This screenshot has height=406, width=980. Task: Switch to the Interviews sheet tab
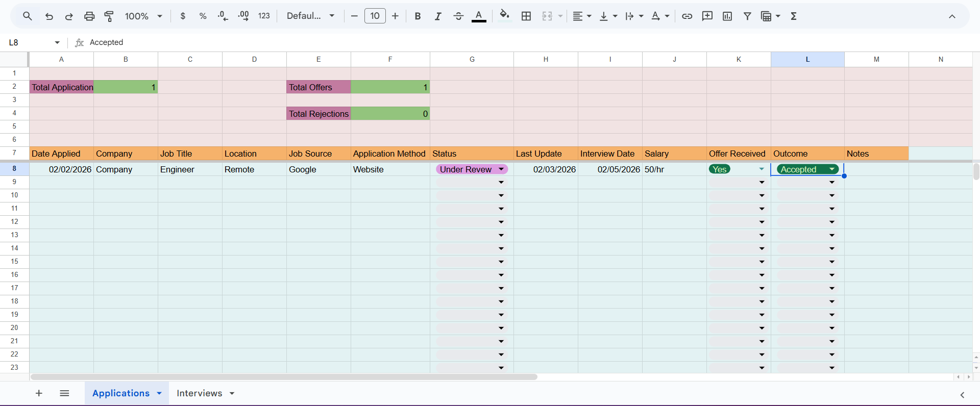click(x=199, y=393)
